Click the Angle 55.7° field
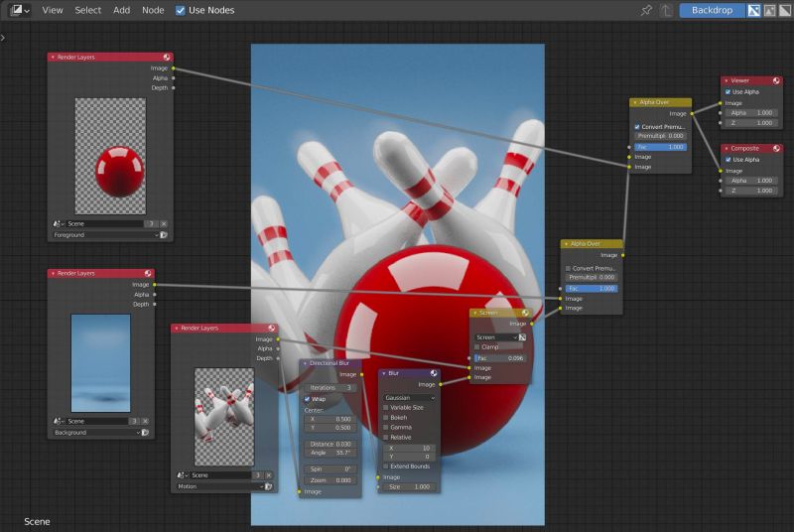Image resolution: width=794 pixels, height=532 pixels. pos(331,453)
